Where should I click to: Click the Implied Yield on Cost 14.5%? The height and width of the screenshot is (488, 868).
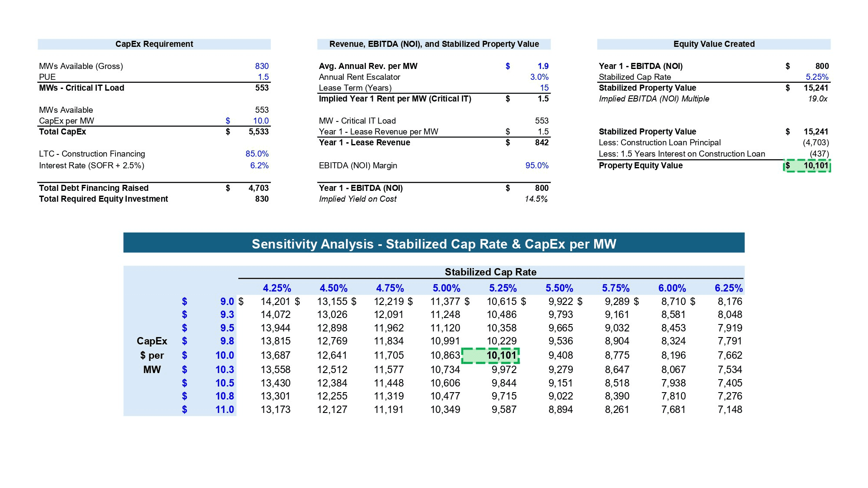pos(536,199)
